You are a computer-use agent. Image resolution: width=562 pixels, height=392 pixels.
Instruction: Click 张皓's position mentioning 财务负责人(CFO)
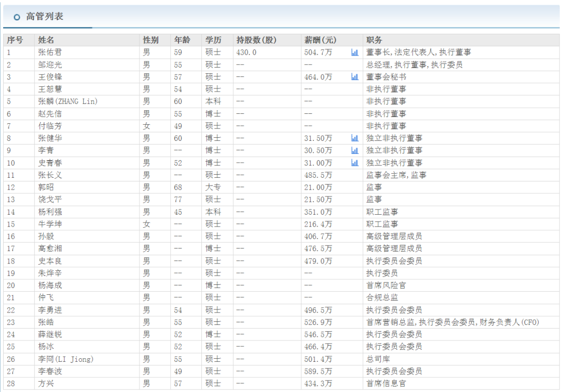[452, 322]
